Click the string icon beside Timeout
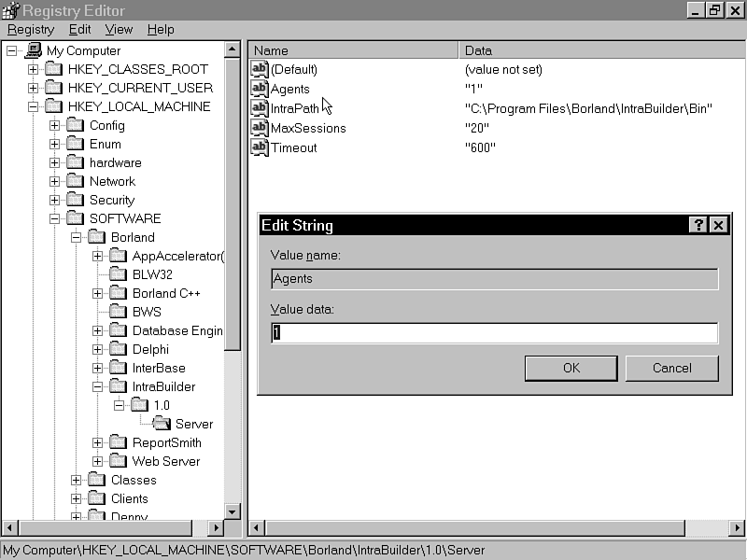The height and width of the screenshot is (560, 747). tap(260, 147)
